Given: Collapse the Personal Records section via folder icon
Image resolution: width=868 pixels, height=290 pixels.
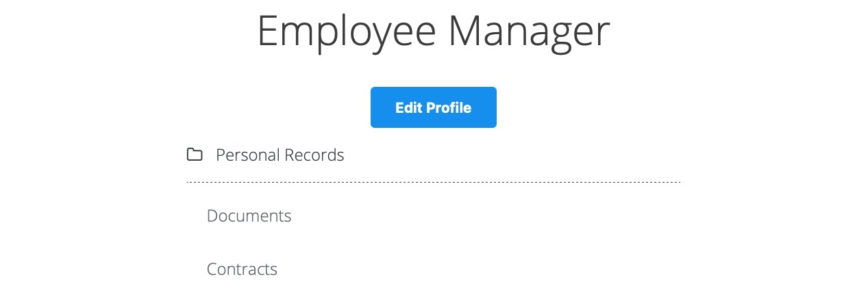Looking at the screenshot, I should pos(195,155).
